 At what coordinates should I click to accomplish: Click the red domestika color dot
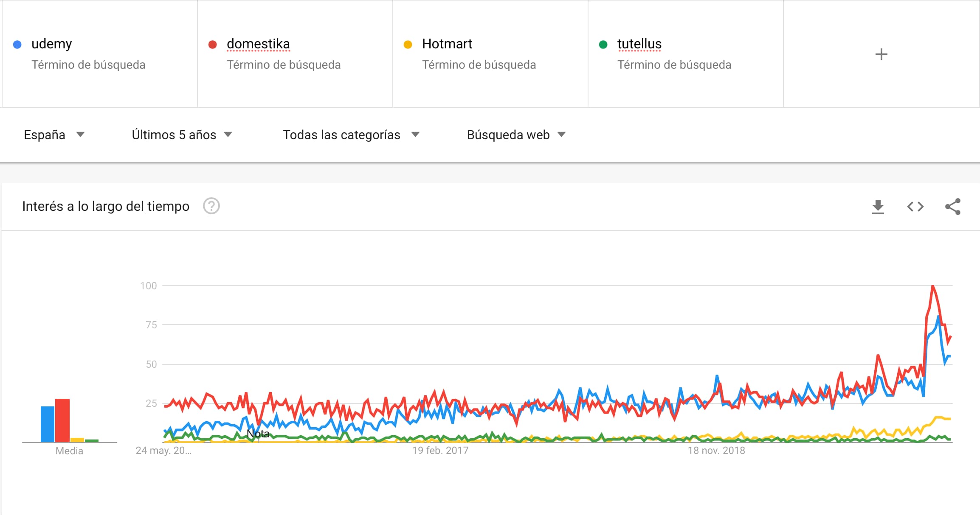click(213, 45)
